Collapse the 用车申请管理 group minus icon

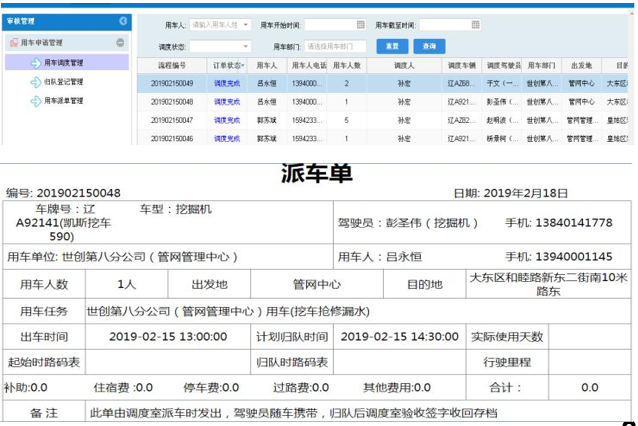[x=121, y=43]
